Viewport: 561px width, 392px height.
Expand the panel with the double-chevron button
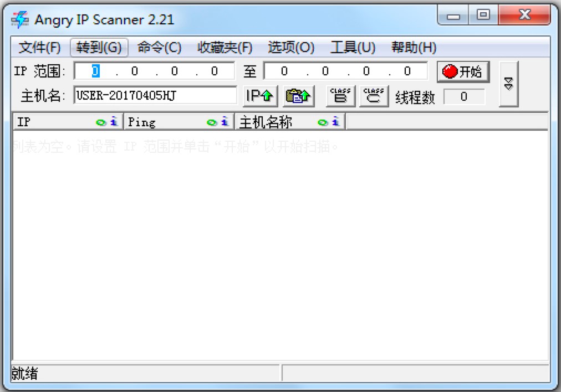point(508,83)
